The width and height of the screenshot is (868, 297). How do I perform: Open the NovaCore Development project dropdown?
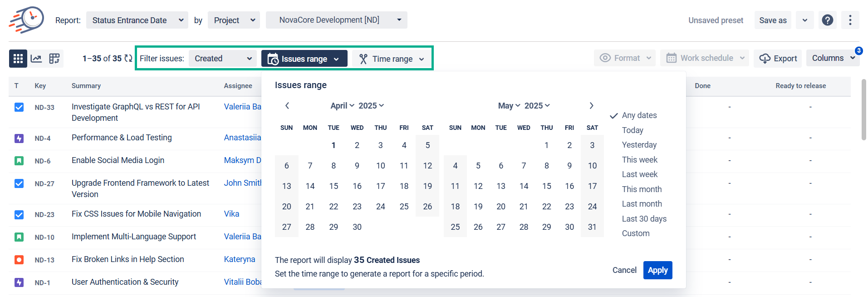336,20
